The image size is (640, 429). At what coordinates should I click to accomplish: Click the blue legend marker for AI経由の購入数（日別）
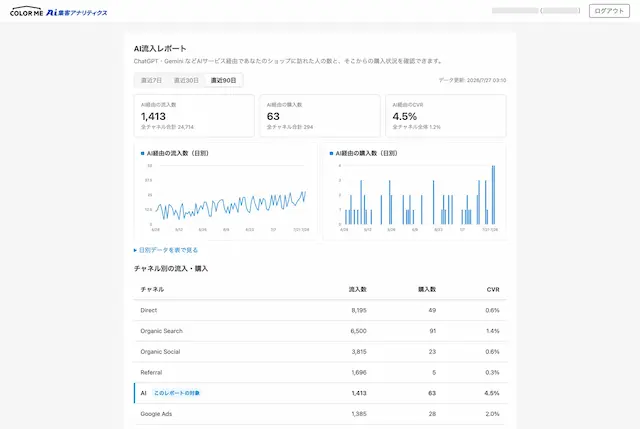point(331,153)
